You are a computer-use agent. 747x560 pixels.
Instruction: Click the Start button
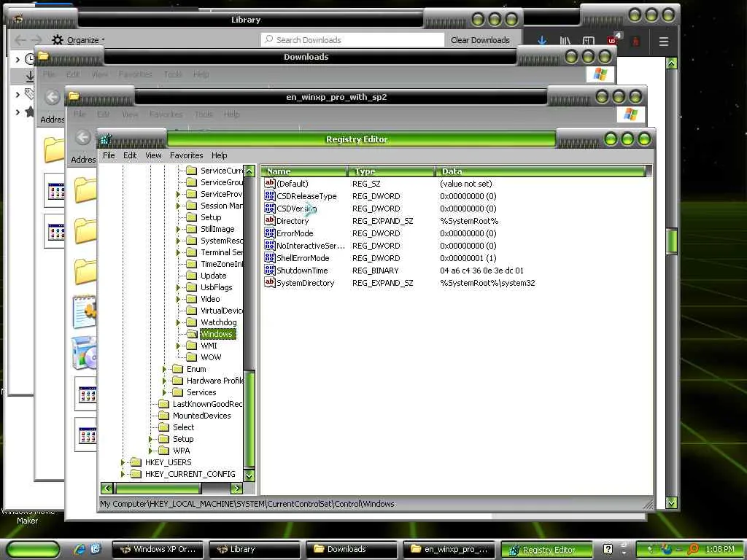pos(33,549)
